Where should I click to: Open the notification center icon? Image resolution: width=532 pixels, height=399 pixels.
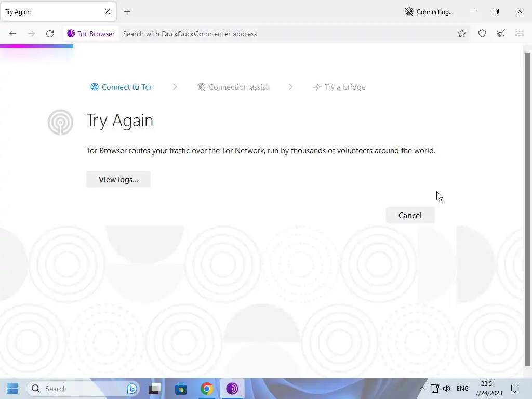click(x=515, y=389)
